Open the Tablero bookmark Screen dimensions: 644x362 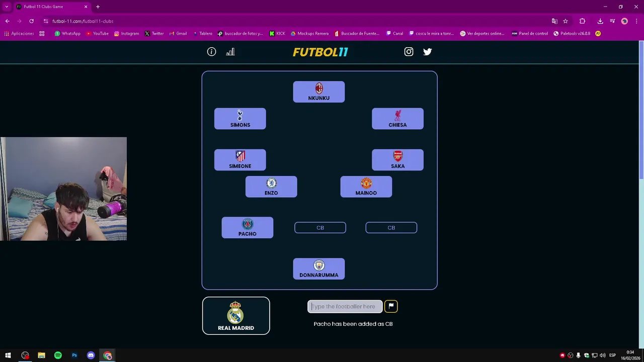pos(202,34)
